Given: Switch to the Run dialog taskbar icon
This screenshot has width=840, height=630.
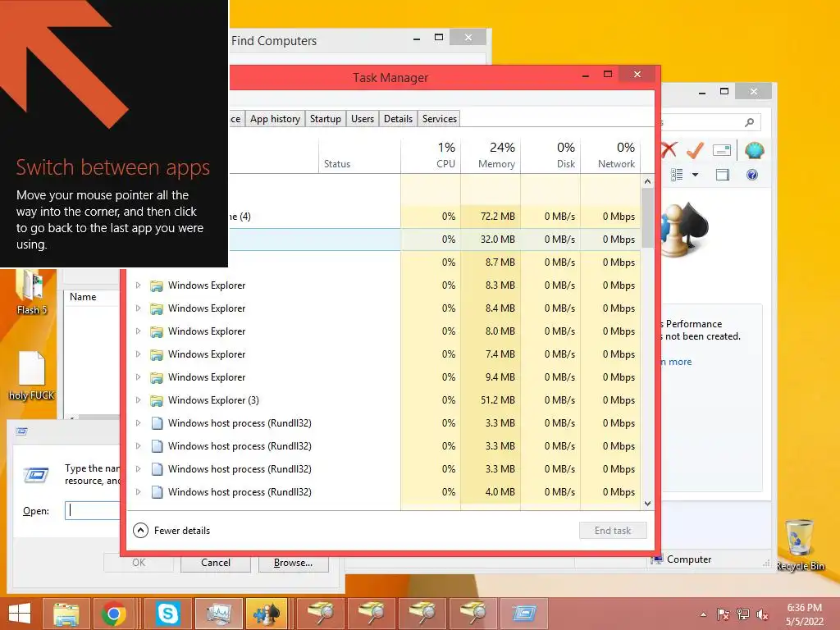Looking at the screenshot, I should (524, 614).
